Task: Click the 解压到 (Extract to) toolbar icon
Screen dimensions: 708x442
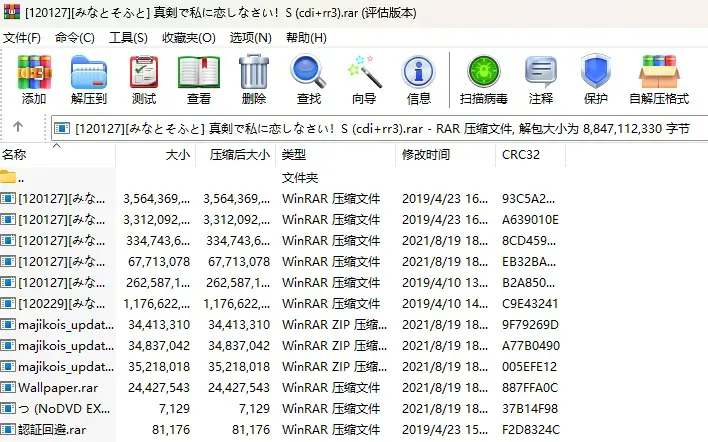Action: point(88,72)
